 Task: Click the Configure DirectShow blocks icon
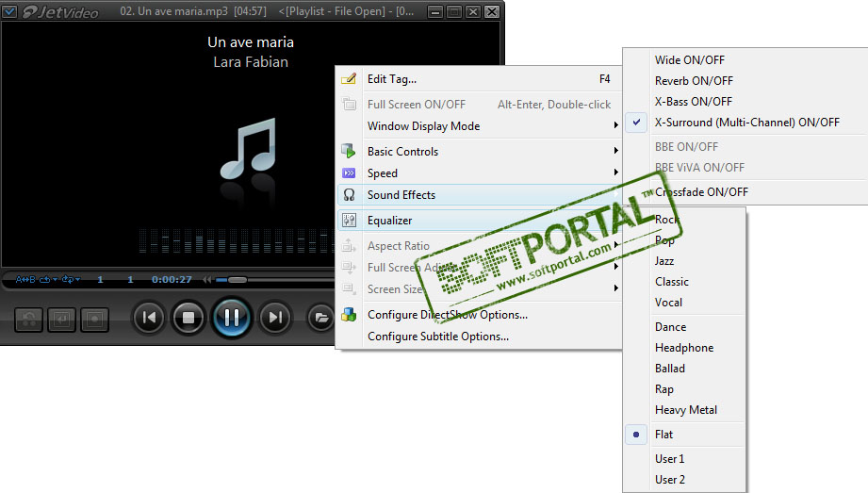349,315
